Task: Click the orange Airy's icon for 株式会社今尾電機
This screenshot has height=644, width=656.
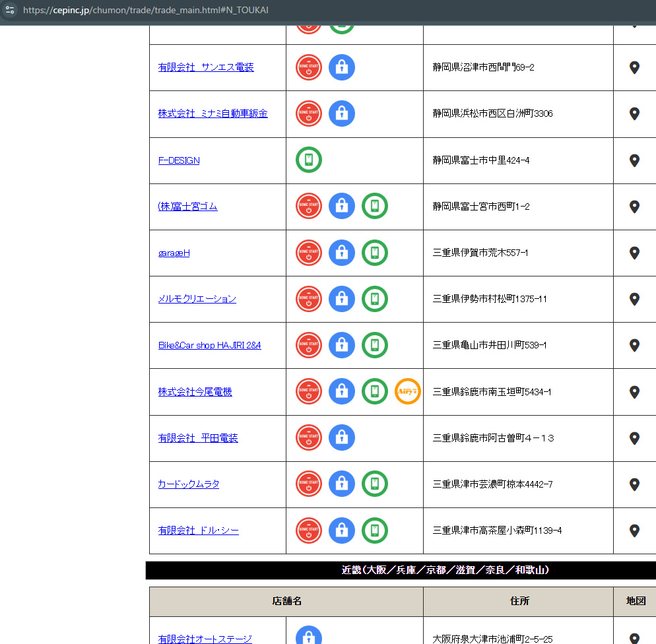Action: [407, 391]
